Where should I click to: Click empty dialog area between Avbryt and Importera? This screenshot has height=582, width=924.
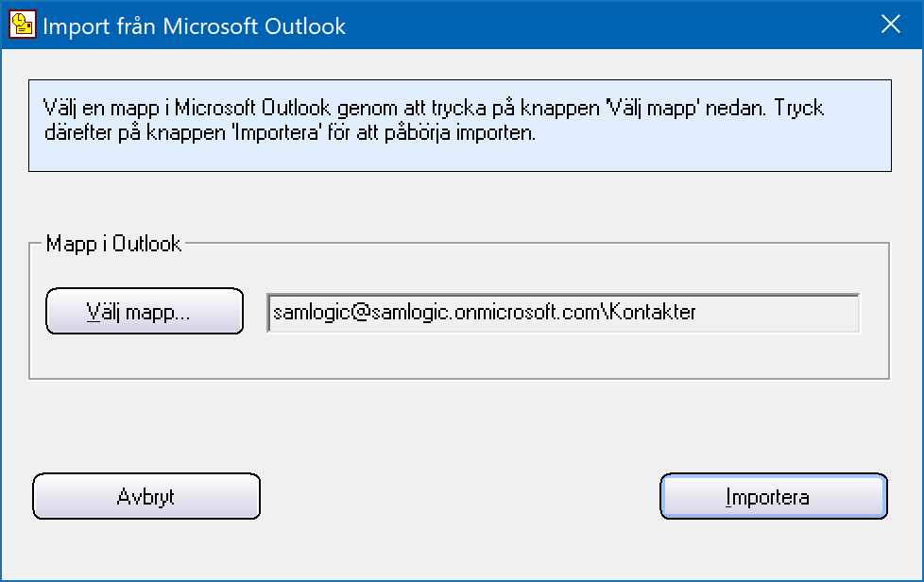460,496
